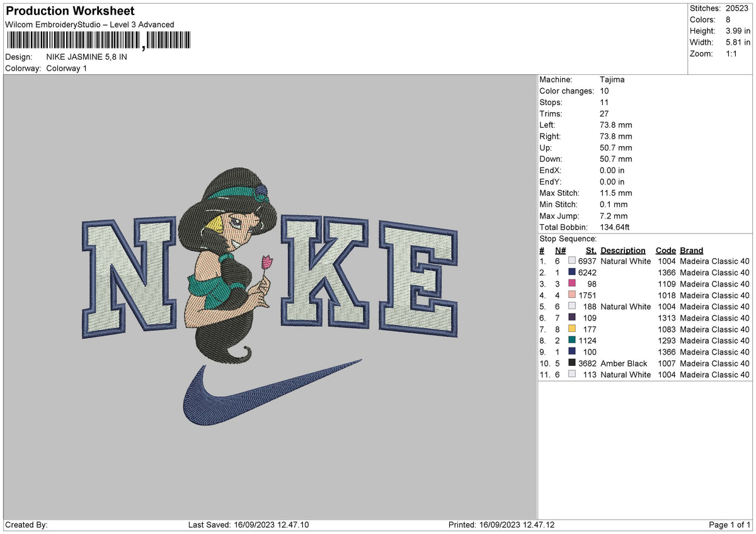
Task: Click the "Color changes:" label
Action: click(567, 91)
